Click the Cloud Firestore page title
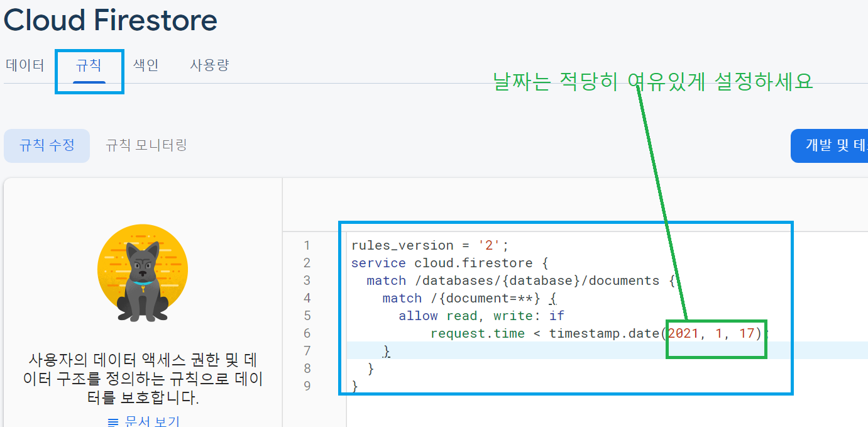 pyautogui.click(x=111, y=21)
